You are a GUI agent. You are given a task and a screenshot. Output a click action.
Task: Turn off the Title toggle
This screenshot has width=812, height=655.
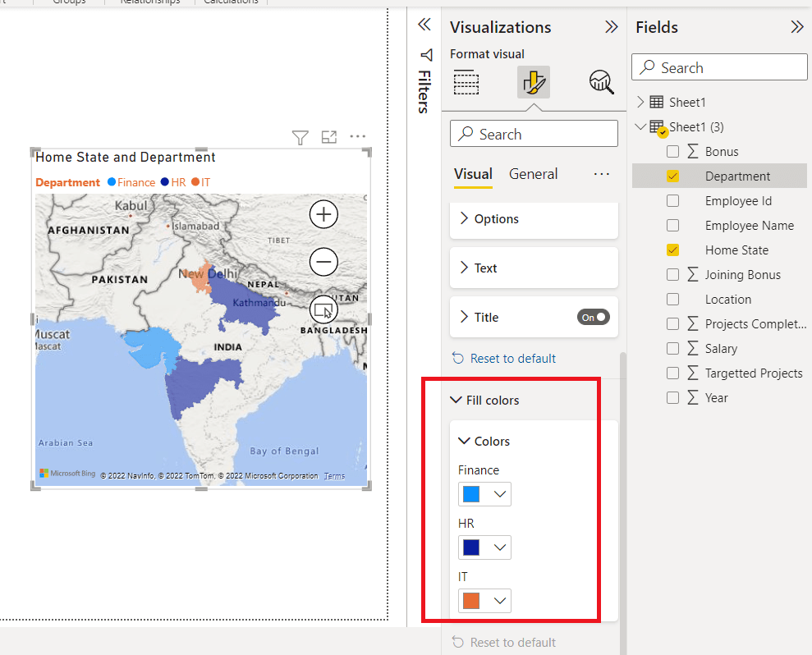click(x=593, y=317)
